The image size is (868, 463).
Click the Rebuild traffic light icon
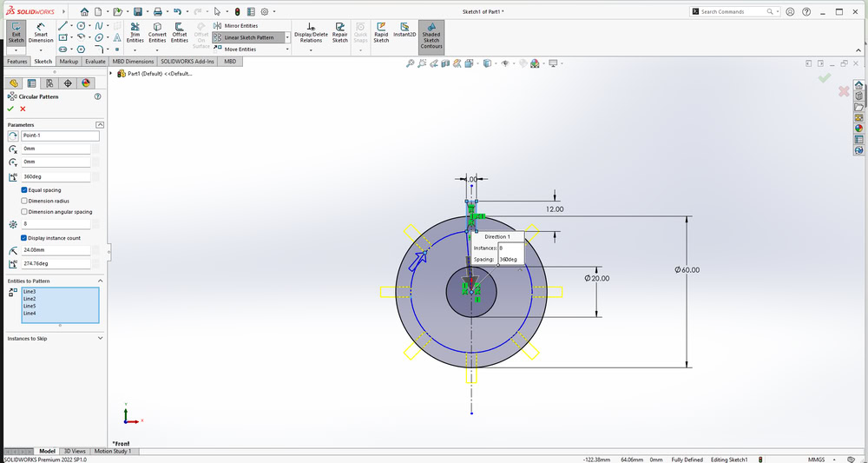point(238,11)
